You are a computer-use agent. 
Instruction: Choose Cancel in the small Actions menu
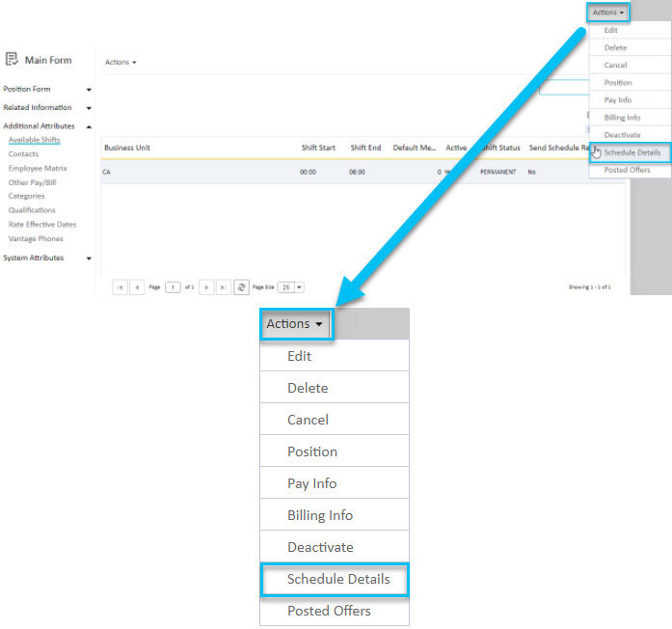click(630, 66)
